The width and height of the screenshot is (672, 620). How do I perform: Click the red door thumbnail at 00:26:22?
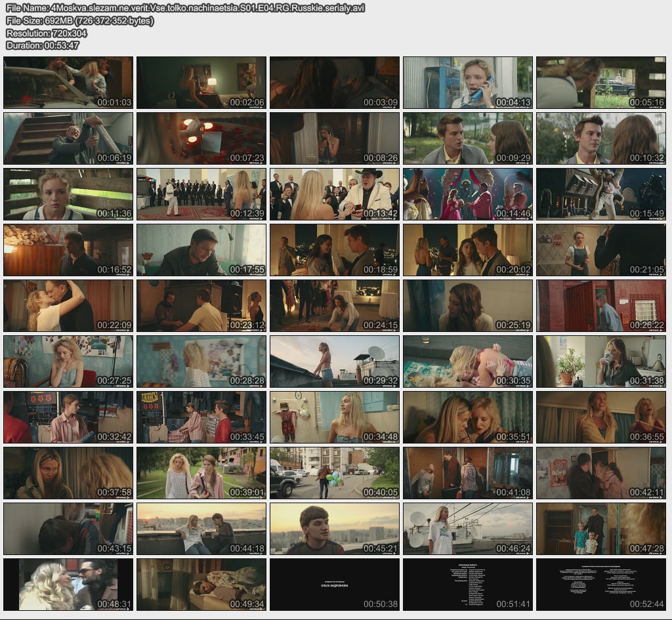[601, 306]
